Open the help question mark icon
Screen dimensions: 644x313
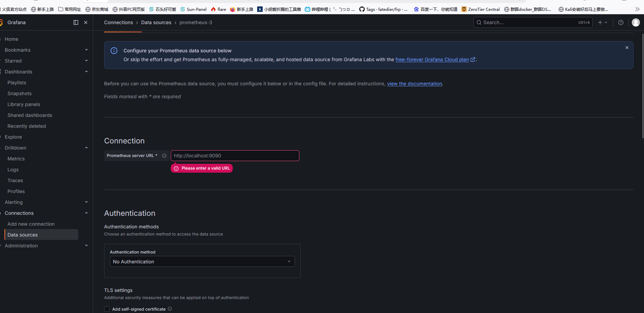[621, 22]
